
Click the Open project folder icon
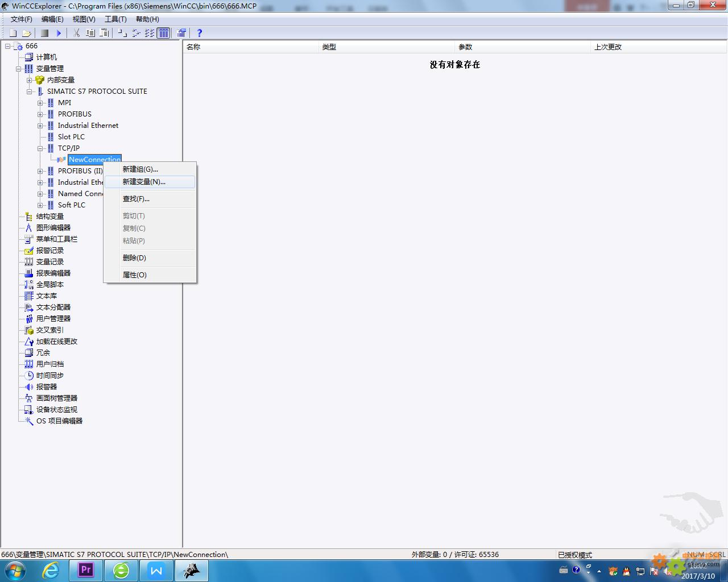coord(26,33)
